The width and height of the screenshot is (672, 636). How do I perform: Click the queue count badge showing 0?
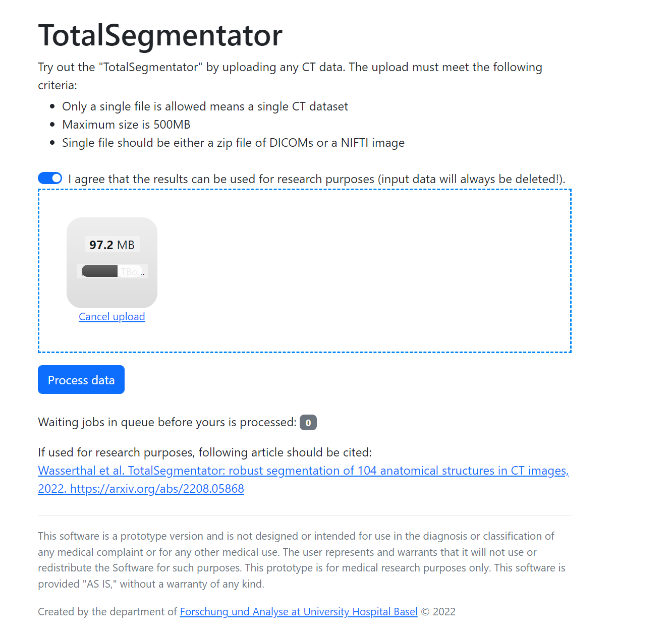tap(308, 422)
